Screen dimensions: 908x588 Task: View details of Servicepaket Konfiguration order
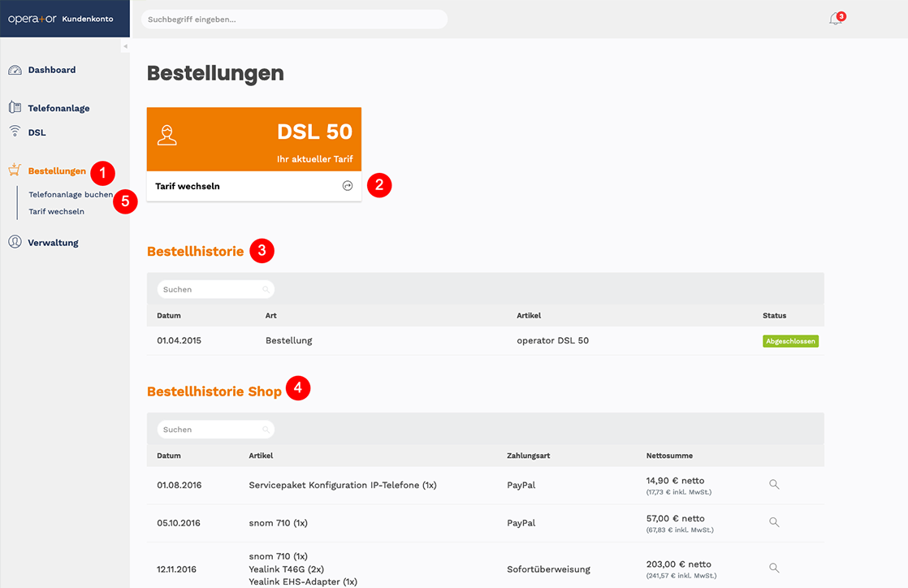(x=774, y=484)
